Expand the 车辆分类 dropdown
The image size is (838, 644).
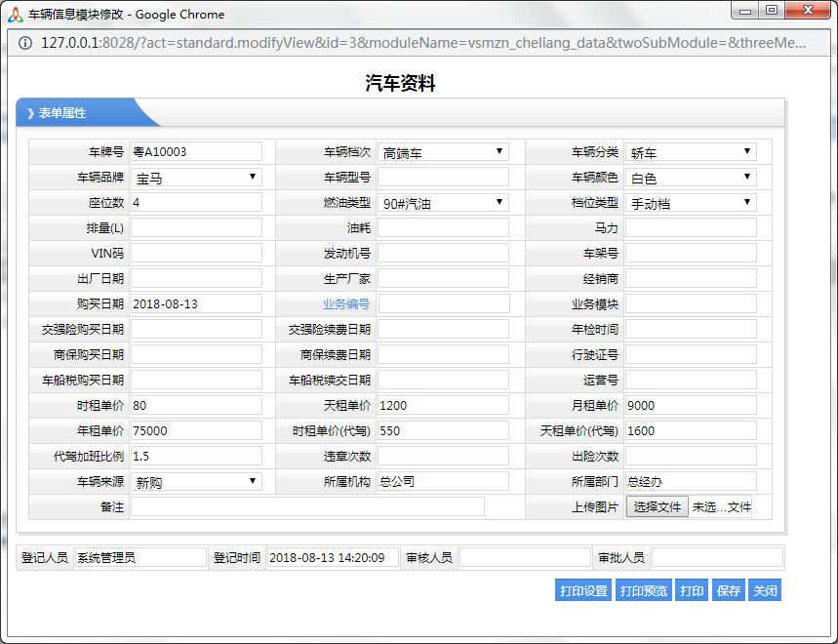(x=691, y=151)
